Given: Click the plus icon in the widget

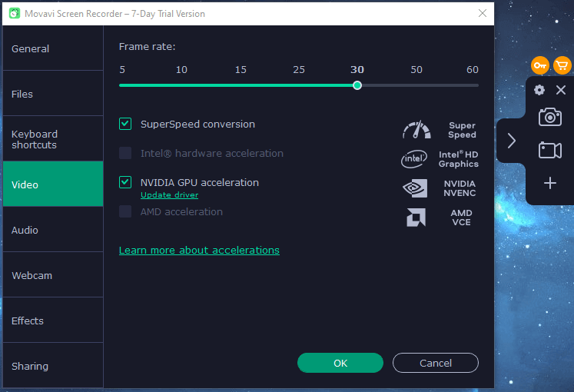Looking at the screenshot, I should click(x=550, y=183).
